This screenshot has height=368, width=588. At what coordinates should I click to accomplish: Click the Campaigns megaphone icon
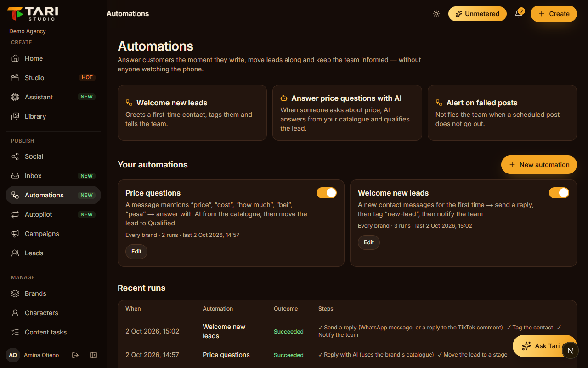point(15,234)
